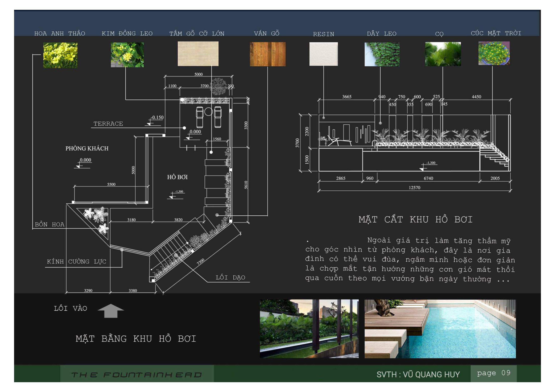The image size is (555, 392).
Task: Click the Cọ palm leaf thumbnail
Action: tap(443, 54)
